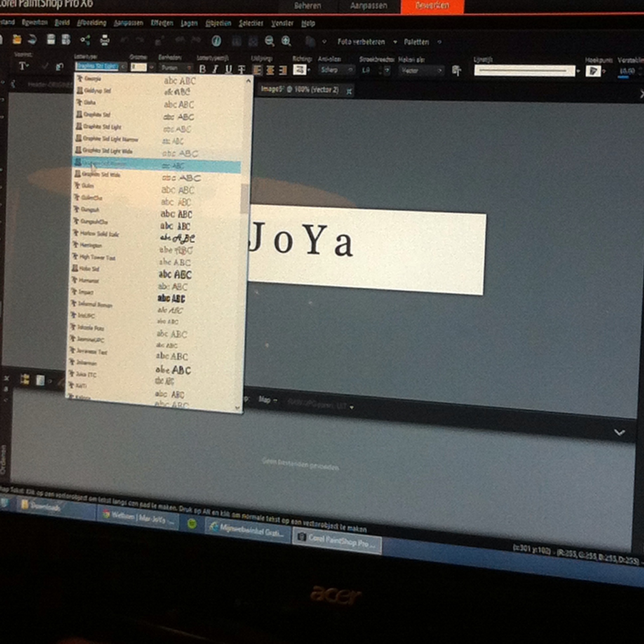Open the Help menu
Viewport: 644px width, 644px height.
coord(308,23)
